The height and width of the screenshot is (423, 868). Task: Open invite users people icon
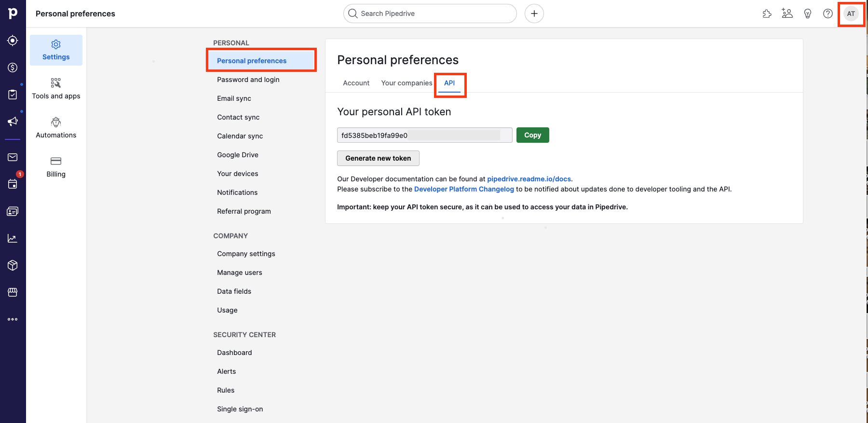787,14
